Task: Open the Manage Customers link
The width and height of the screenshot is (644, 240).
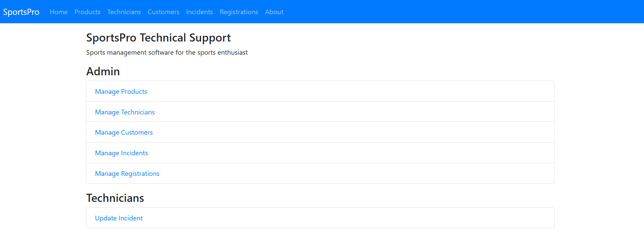Action: coord(124,132)
